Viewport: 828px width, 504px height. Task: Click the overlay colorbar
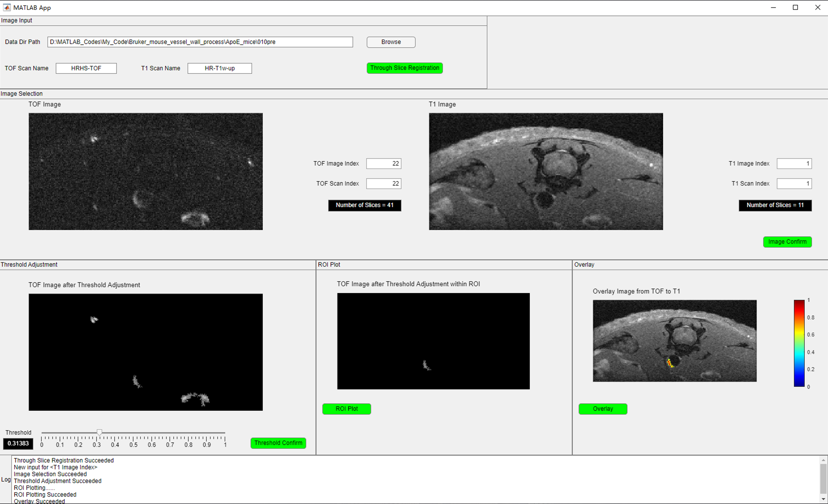(799, 343)
